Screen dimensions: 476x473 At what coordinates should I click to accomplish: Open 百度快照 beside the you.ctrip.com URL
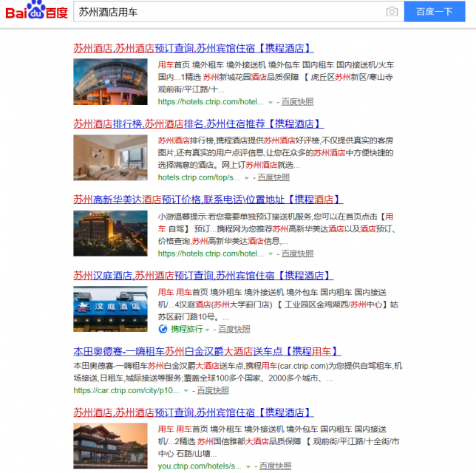pos(273,466)
